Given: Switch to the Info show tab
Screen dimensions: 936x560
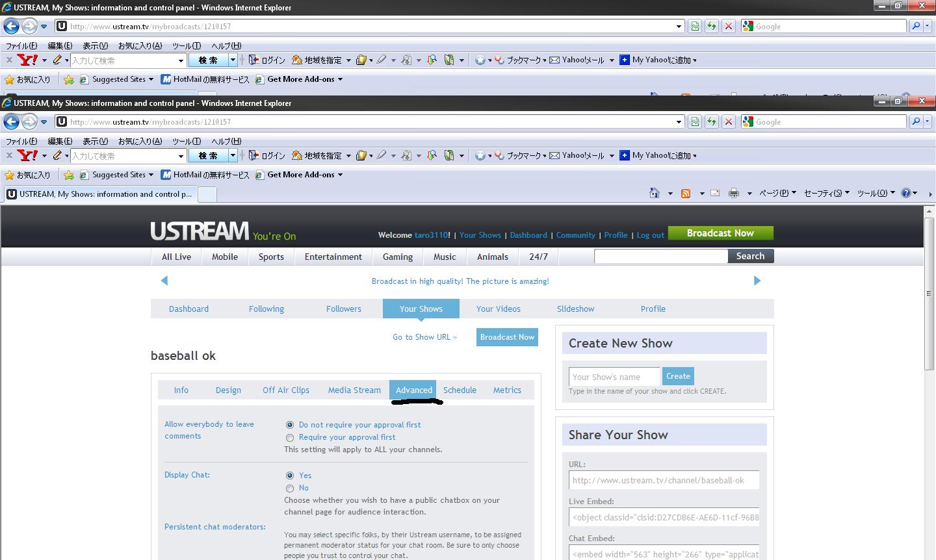Looking at the screenshot, I should 181,390.
